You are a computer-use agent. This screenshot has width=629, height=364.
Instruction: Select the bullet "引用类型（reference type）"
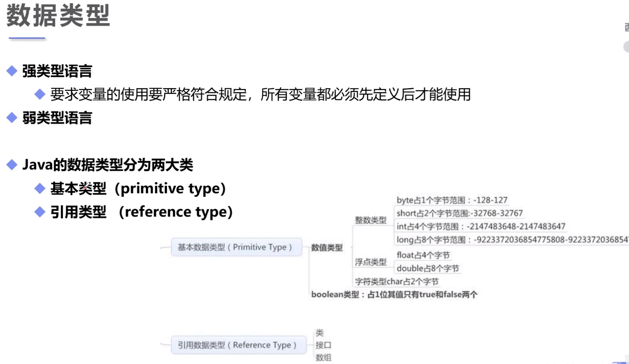[x=142, y=212]
